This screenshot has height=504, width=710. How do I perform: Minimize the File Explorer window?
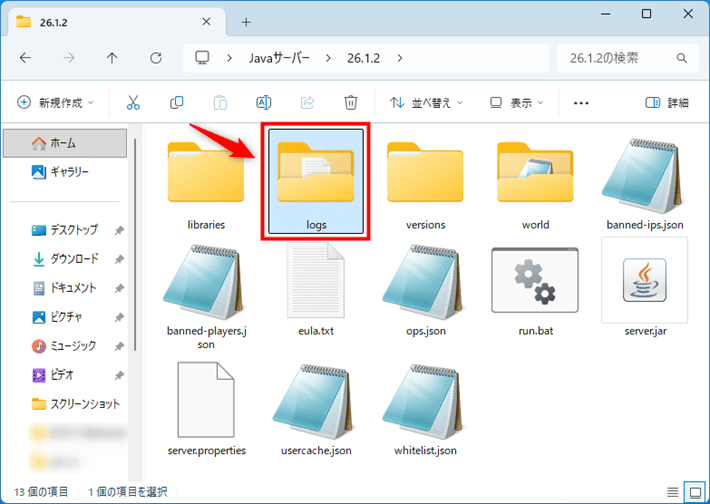pyautogui.click(x=605, y=14)
